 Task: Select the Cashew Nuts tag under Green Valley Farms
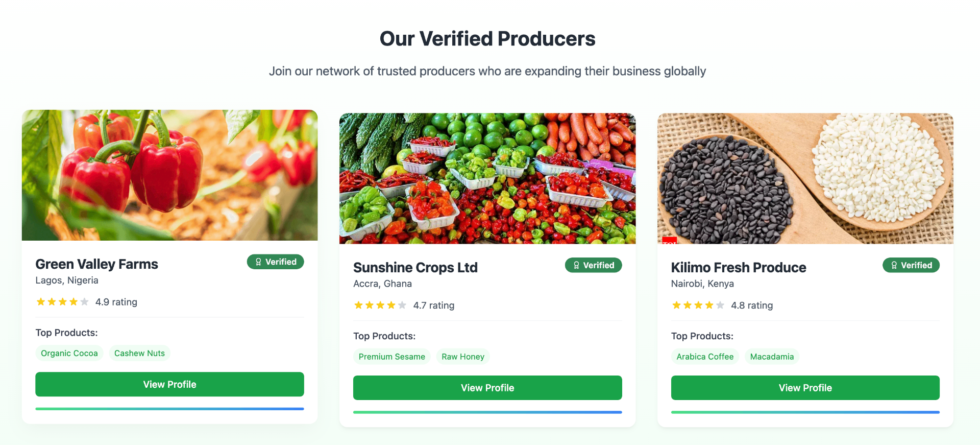139,353
